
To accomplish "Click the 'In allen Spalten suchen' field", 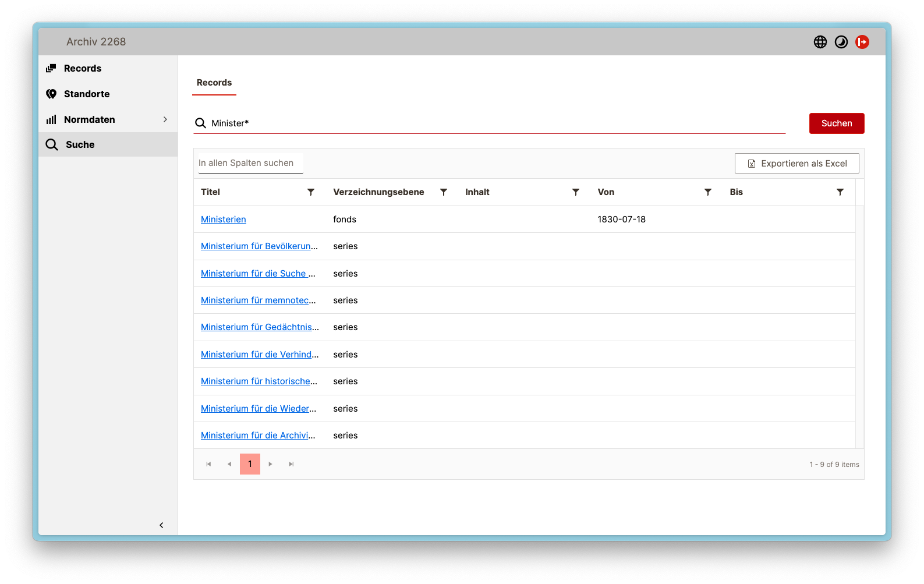I will [x=249, y=163].
